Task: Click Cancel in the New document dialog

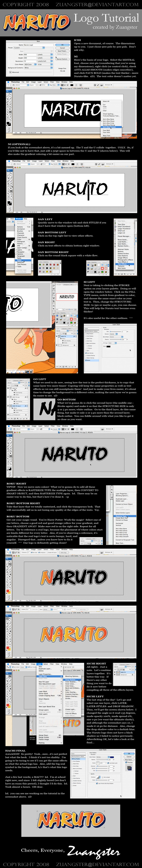Action: click(x=62, y=48)
